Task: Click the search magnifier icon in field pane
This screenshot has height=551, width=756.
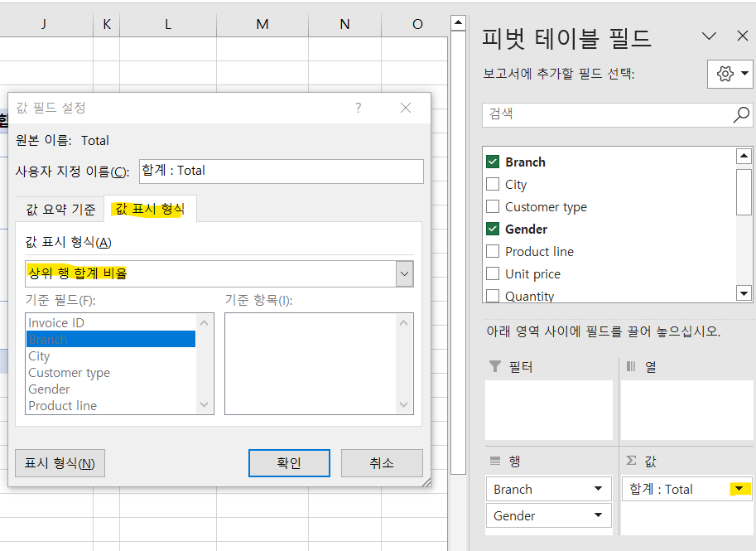Action: (742, 114)
